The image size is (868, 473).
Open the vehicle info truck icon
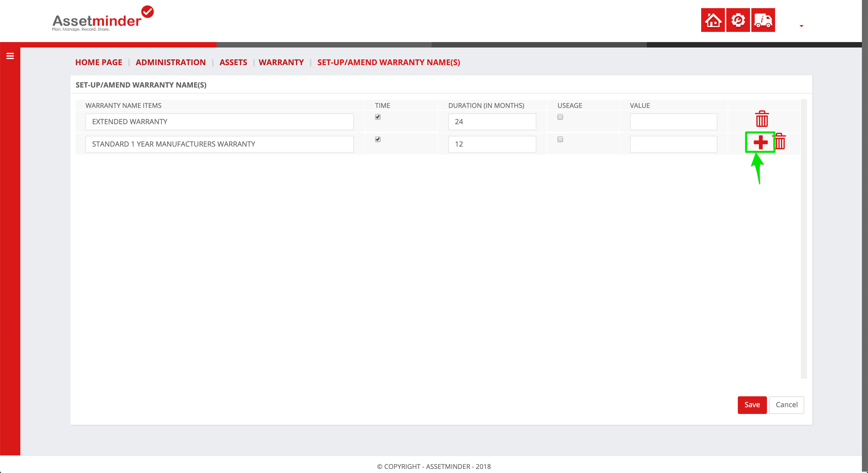[x=763, y=20]
